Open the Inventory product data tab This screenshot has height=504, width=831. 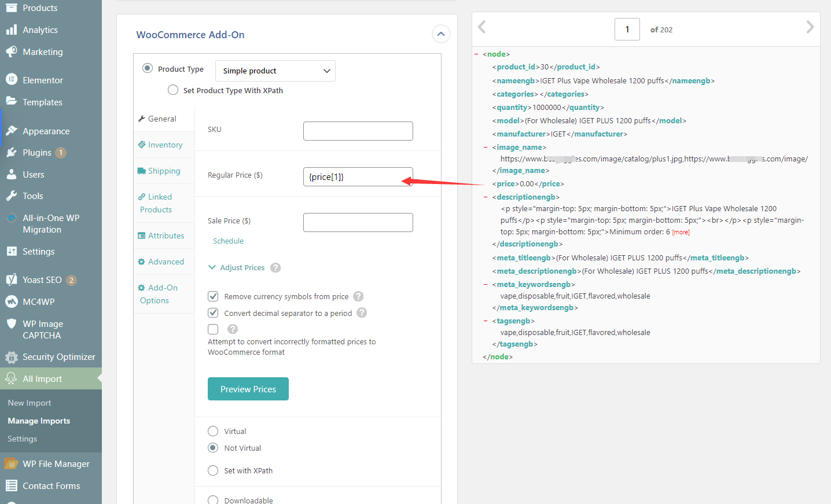pyautogui.click(x=164, y=145)
